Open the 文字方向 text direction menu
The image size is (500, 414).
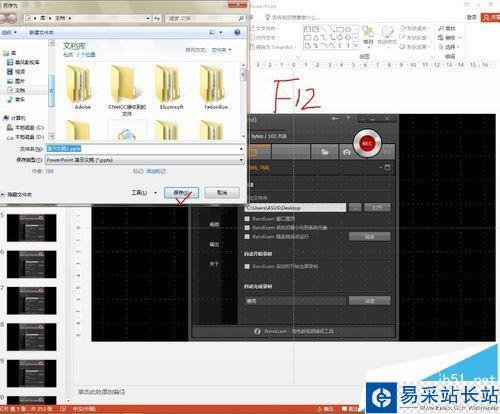(264, 28)
